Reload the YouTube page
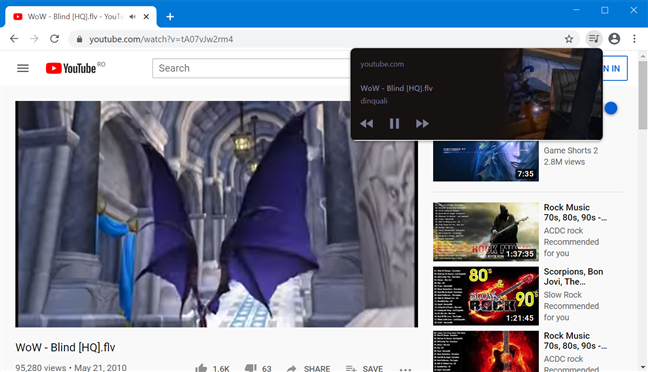The width and height of the screenshot is (648, 372). [55, 39]
